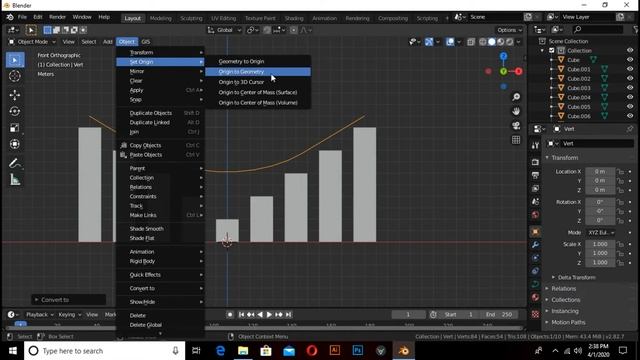This screenshot has height=360, width=640.
Task: Open the Modifiers wrench tab
Action: (x=535, y=245)
